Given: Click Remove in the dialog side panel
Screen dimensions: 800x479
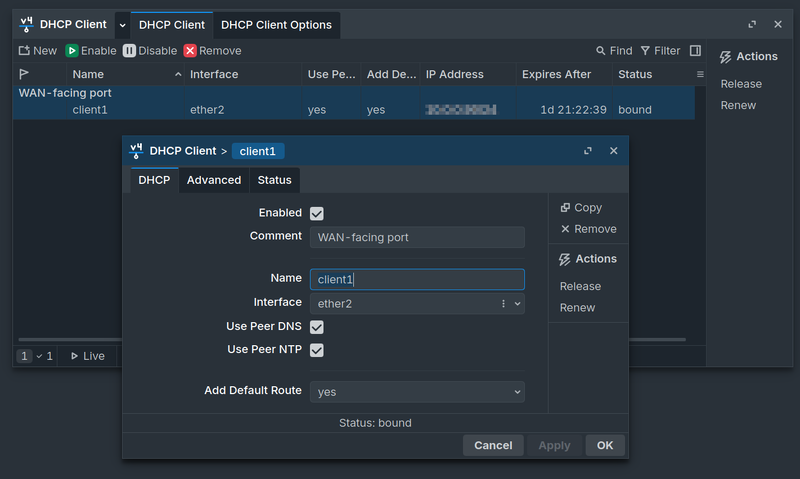Looking at the screenshot, I should 588,229.
